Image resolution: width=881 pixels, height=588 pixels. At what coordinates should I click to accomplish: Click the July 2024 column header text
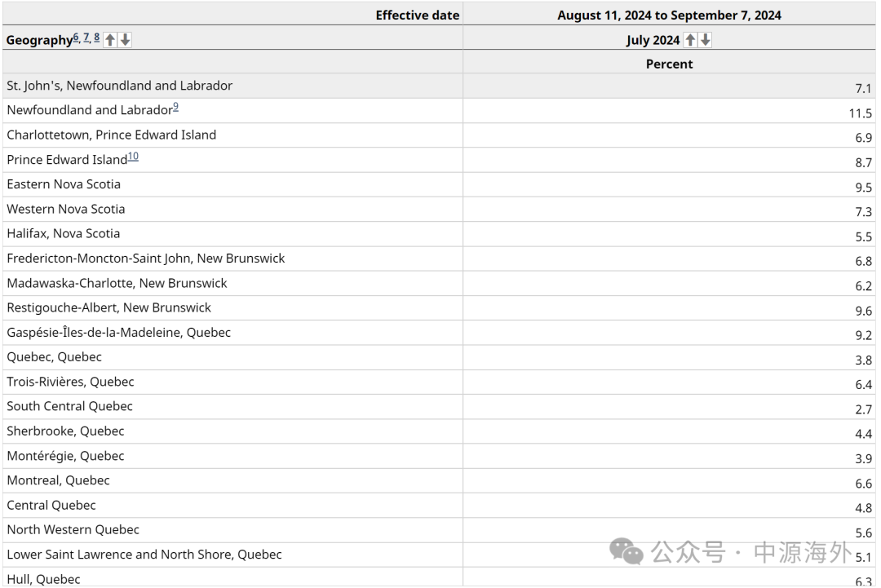(653, 41)
